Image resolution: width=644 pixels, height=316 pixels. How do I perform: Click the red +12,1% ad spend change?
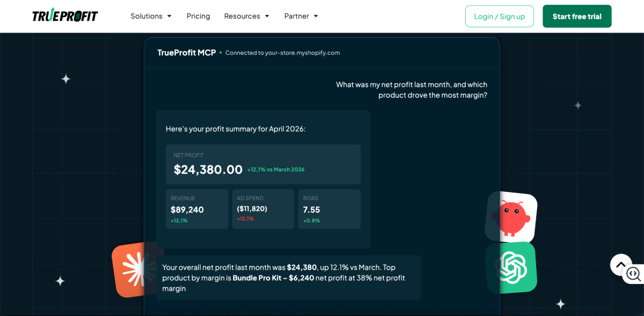pos(245,219)
